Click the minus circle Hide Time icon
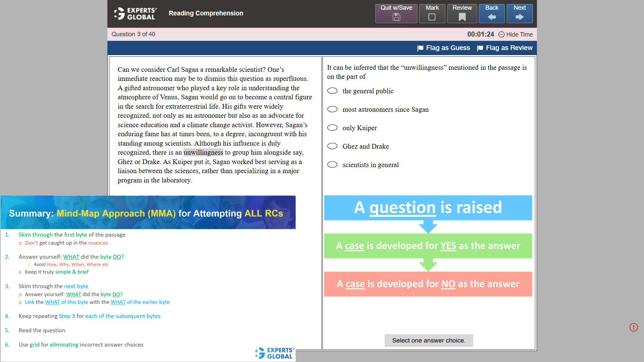 click(501, 35)
